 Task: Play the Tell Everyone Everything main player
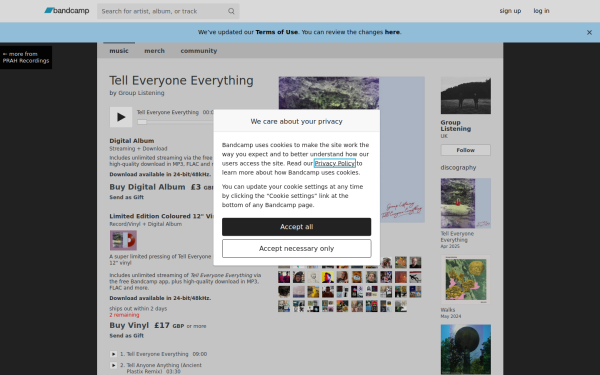121,117
